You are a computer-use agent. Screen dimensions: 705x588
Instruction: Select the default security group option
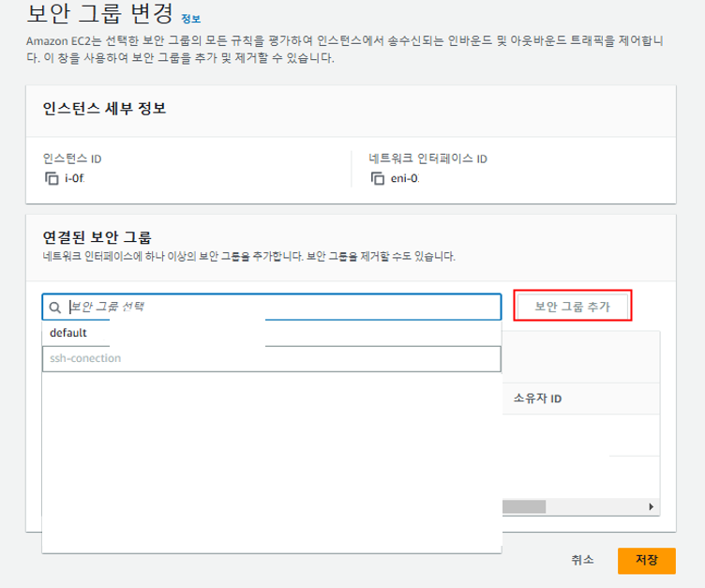click(272, 333)
